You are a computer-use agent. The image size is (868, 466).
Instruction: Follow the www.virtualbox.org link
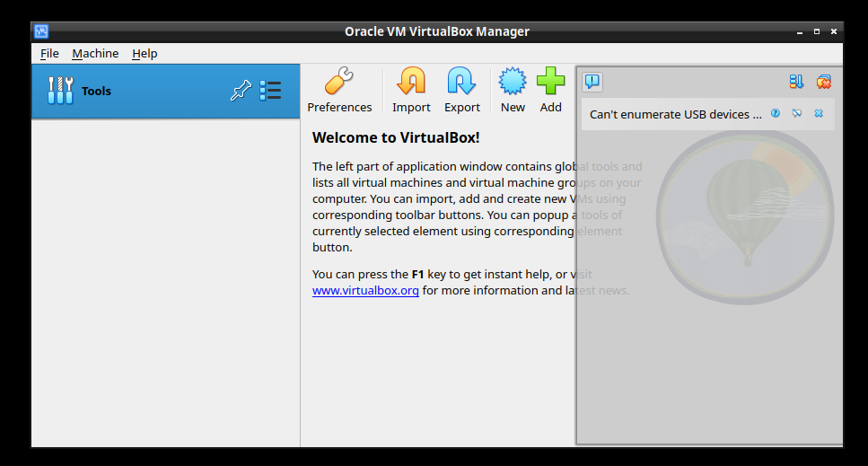[365, 290]
